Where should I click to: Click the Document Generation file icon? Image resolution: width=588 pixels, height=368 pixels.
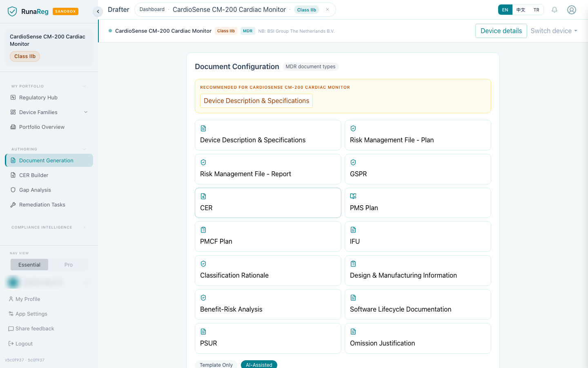coord(13,160)
